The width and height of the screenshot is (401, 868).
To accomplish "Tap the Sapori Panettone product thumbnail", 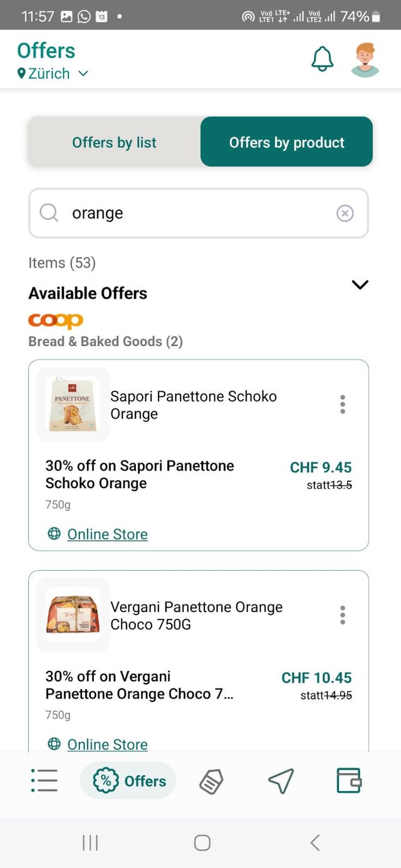I will (73, 404).
